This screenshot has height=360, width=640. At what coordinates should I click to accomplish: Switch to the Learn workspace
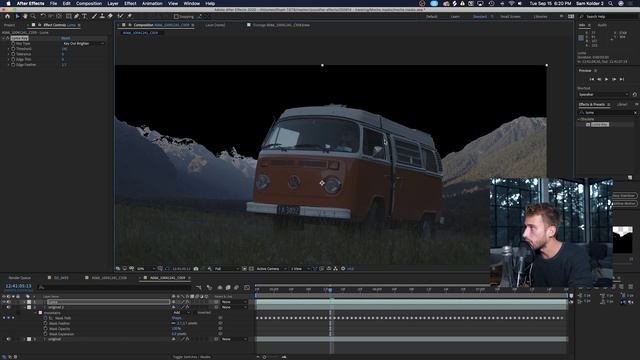coord(455,17)
